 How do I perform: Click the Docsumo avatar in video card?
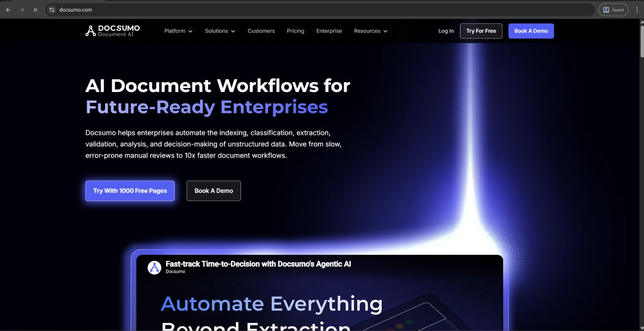154,268
